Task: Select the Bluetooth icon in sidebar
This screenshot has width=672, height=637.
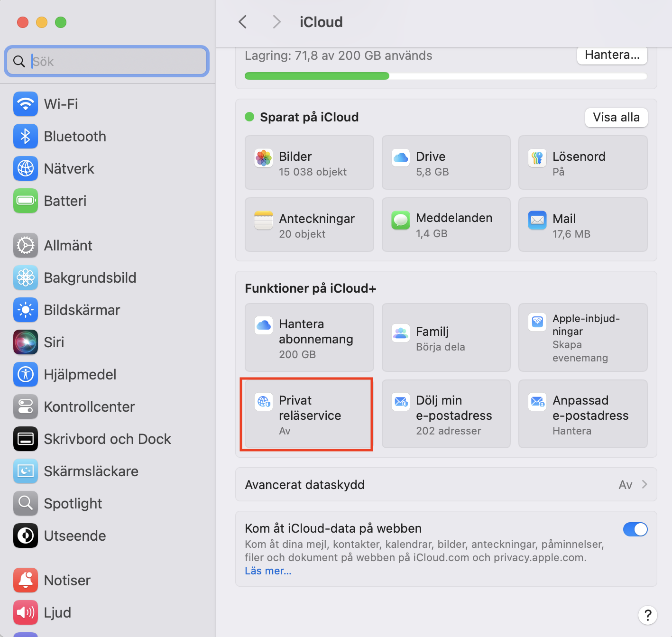Action: coord(26,136)
